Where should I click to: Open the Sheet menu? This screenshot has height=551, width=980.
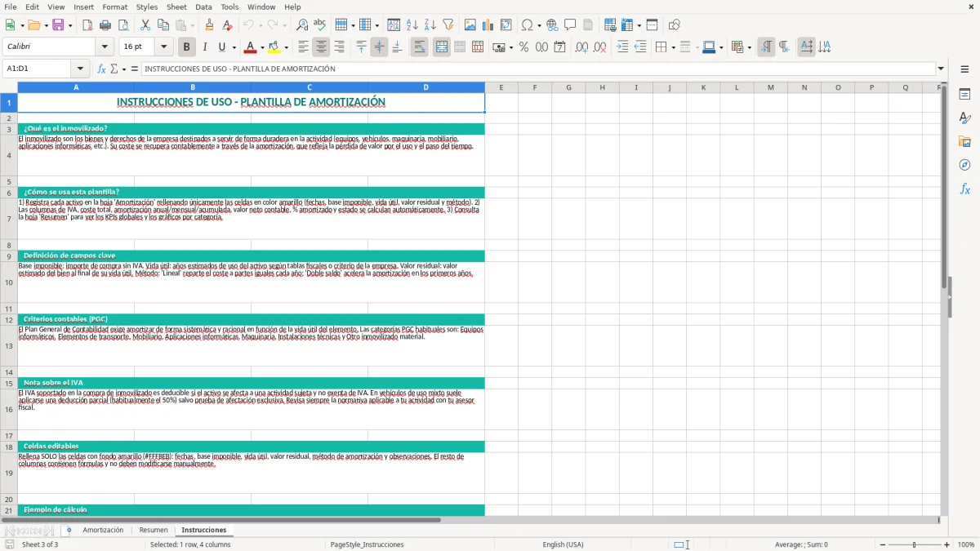click(176, 7)
